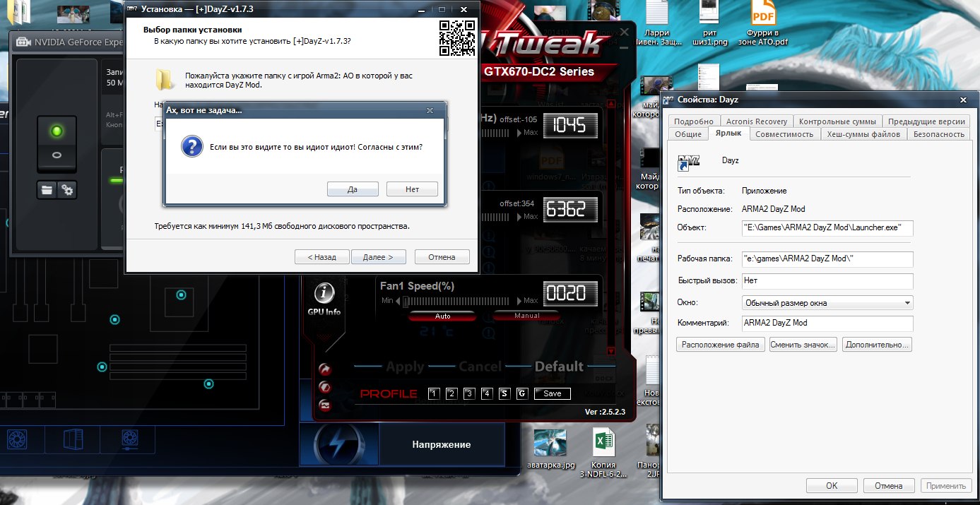Select profile slot 3

pyautogui.click(x=469, y=393)
